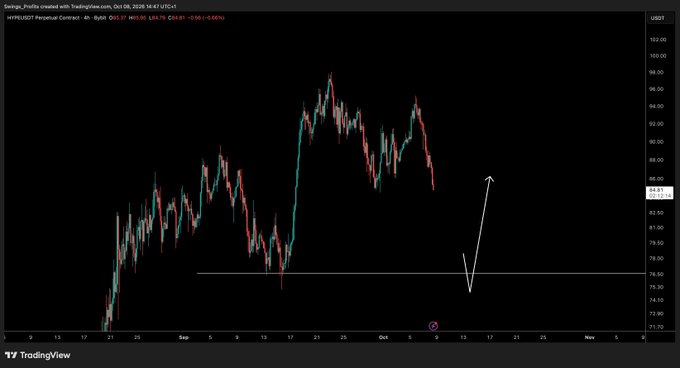680x368 pixels.
Task: Click the 78.00 price axis label
Action: pyautogui.click(x=657, y=259)
